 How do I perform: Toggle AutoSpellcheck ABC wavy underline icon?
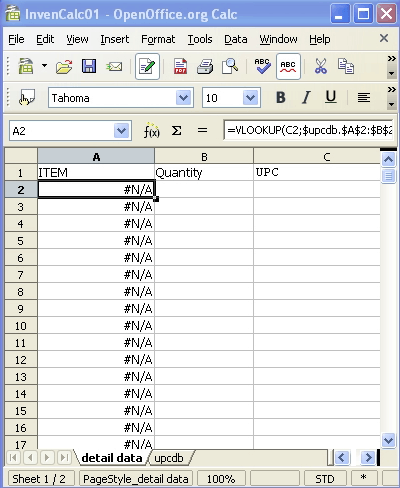[288, 66]
